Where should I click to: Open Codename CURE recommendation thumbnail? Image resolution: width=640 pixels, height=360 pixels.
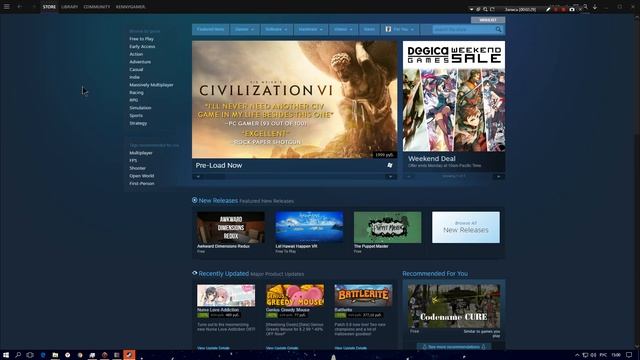[454, 306]
